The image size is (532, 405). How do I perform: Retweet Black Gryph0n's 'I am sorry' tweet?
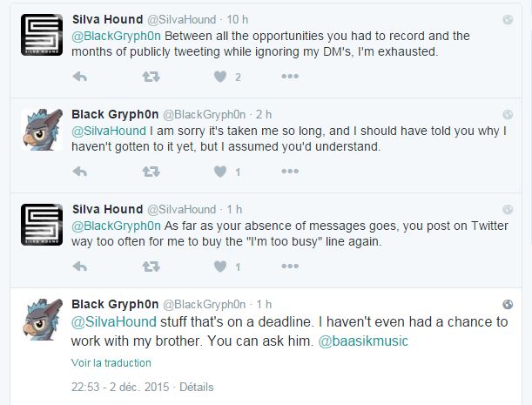point(150,172)
